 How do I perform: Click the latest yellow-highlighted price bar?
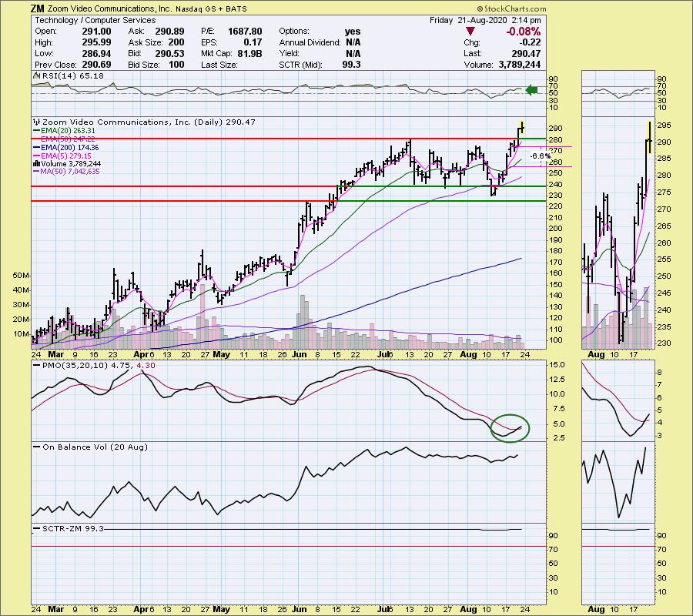[x=523, y=126]
